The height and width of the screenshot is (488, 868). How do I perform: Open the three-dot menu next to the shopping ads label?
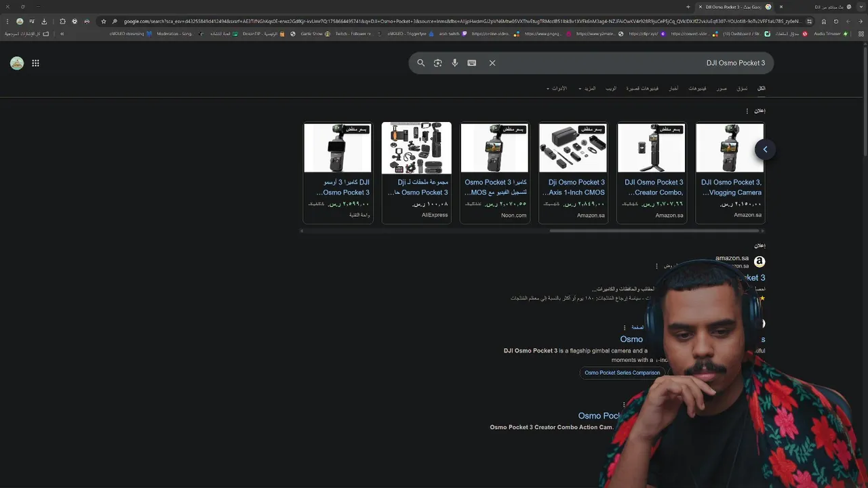click(747, 111)
